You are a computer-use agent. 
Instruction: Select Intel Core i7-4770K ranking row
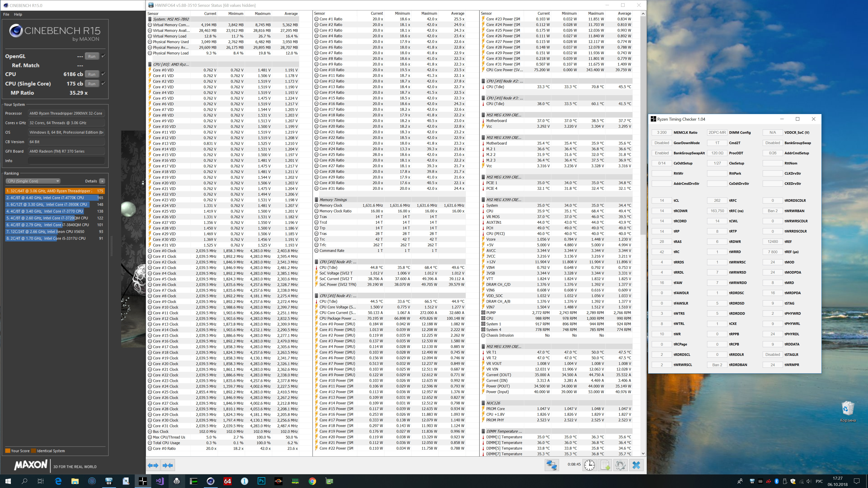point(55,198)
